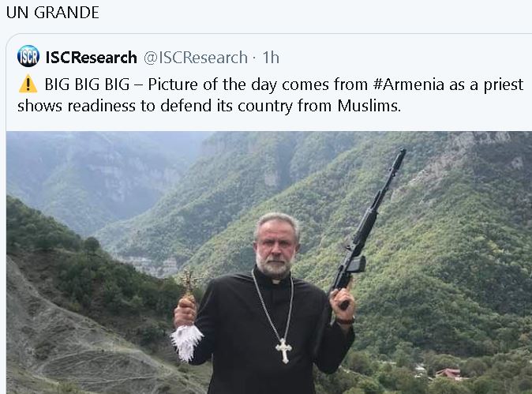The height and width of the screenshot is (394, 532).
Task: Click the silver cross necklace in photo
Action: 283,349
